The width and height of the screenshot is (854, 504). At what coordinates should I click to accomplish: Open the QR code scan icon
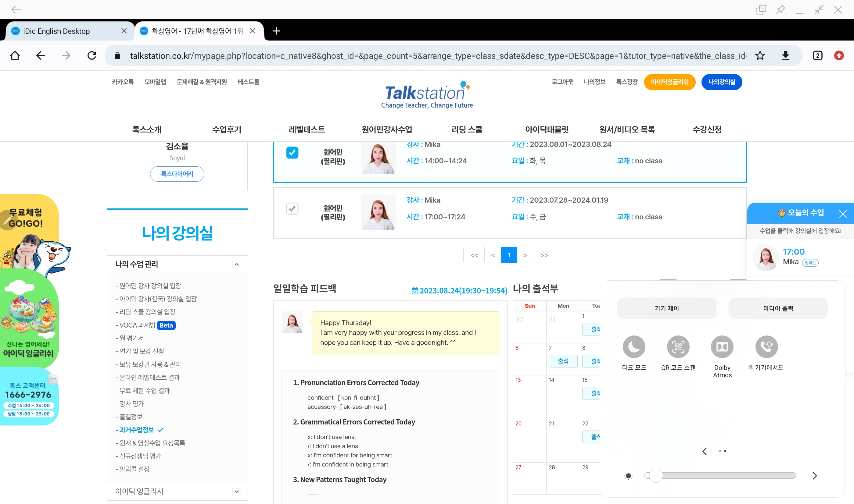[678, 347]
